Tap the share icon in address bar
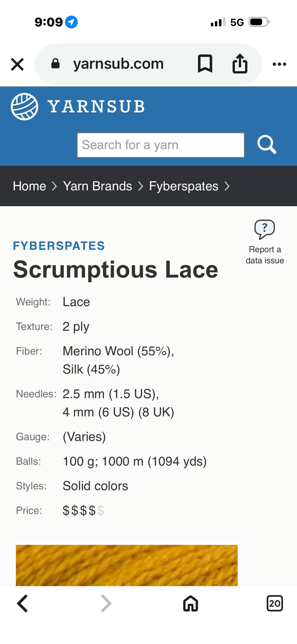The height and width of the screenshot is (644, 297). pos(240,64)
